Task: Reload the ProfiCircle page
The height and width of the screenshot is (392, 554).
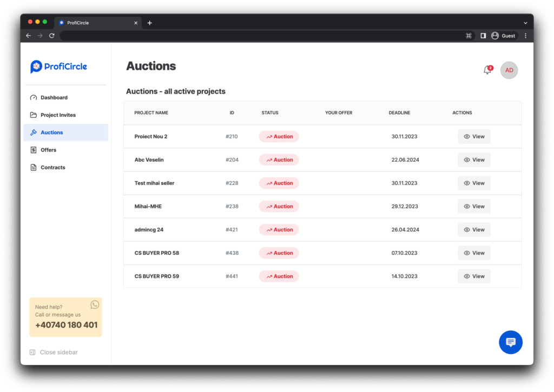Action: click(52, 36)
